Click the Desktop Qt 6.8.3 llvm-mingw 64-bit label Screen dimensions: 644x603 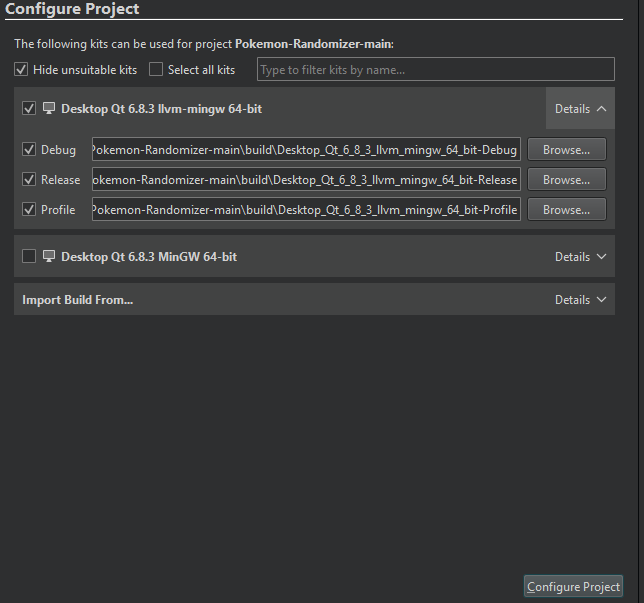pos(161,109)
